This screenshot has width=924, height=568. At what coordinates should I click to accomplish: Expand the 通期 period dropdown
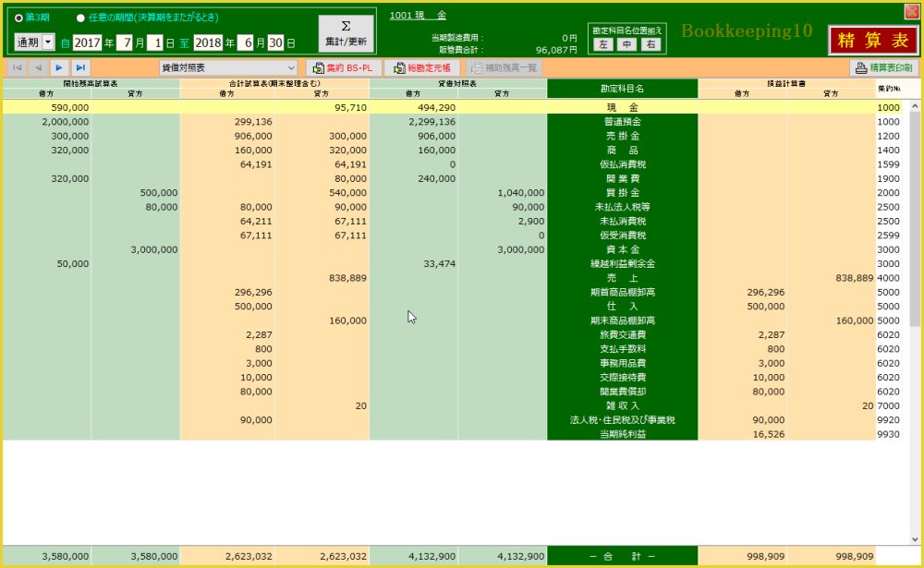[x=48, y=42]
